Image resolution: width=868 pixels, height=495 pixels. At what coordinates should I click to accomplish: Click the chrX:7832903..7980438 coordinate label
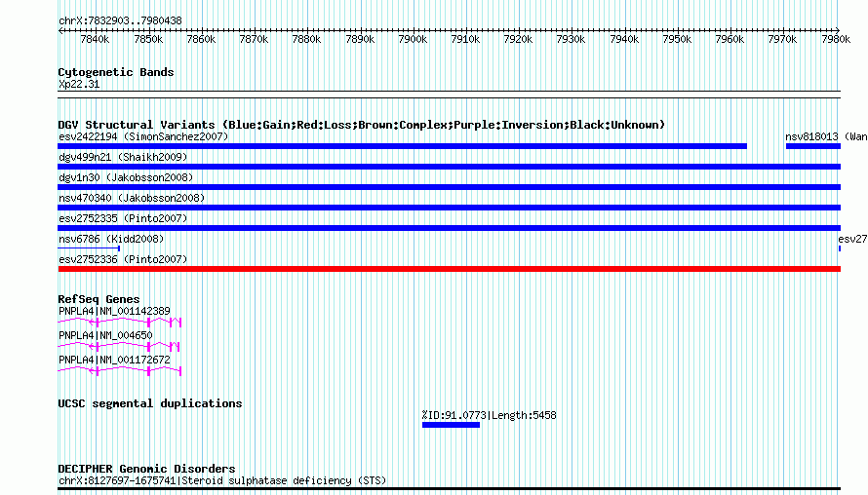(120, 20)
